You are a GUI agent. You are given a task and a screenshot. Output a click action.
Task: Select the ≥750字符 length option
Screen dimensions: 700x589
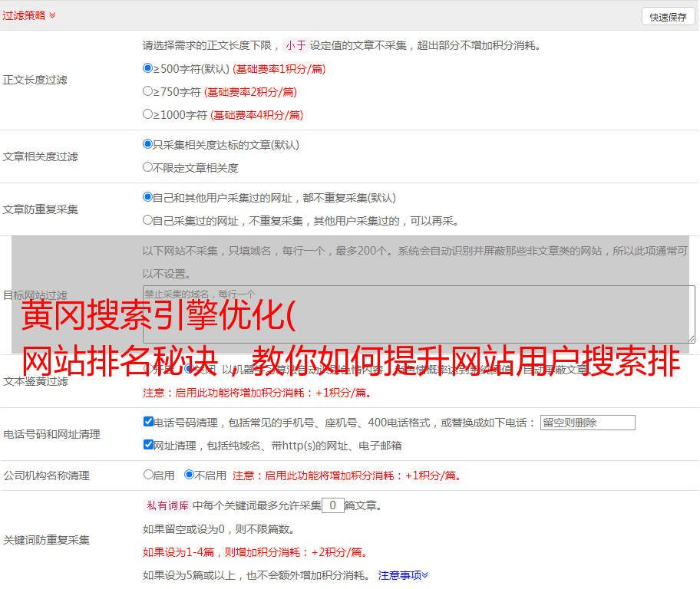148,91
